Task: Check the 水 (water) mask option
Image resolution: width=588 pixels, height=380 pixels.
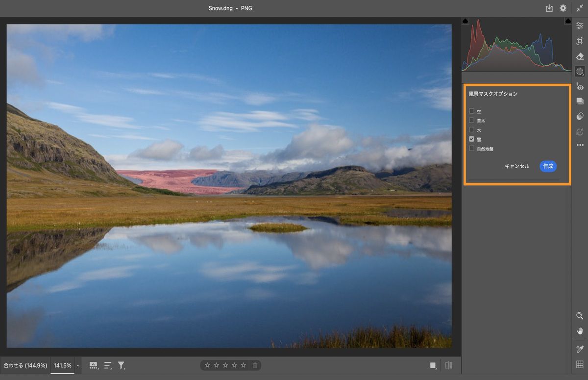Action: [472, 130]
